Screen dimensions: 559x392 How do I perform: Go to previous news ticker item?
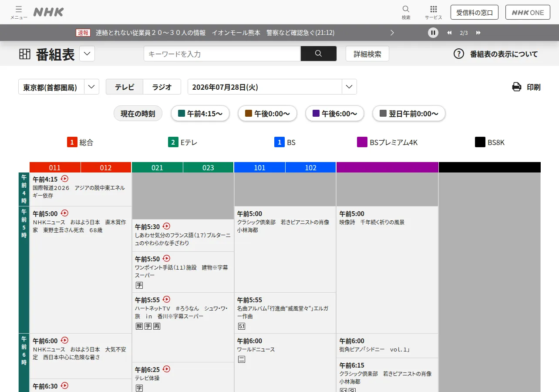449,33
